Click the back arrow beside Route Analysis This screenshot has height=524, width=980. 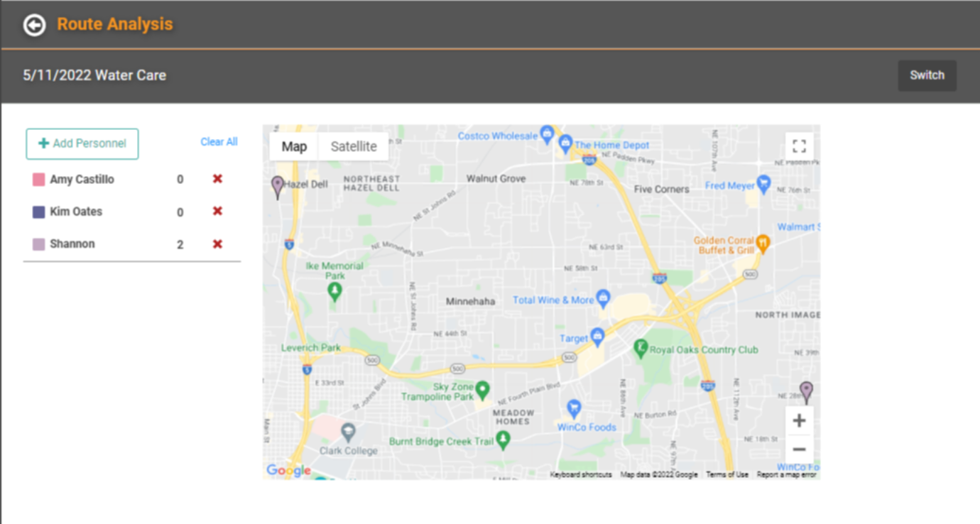(x=34, y=25)
